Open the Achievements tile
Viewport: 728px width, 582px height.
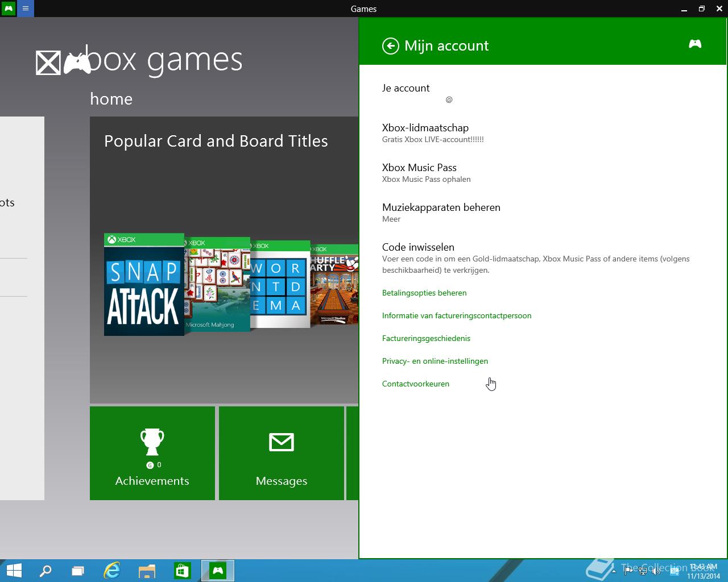[x=152, y=453]
